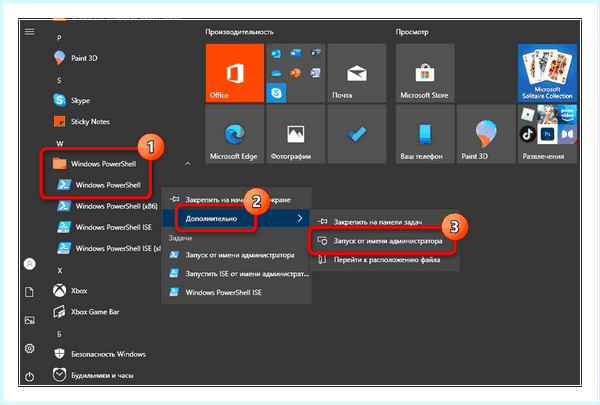Expand the Дополнительно submenu arrow

(300, 218)
